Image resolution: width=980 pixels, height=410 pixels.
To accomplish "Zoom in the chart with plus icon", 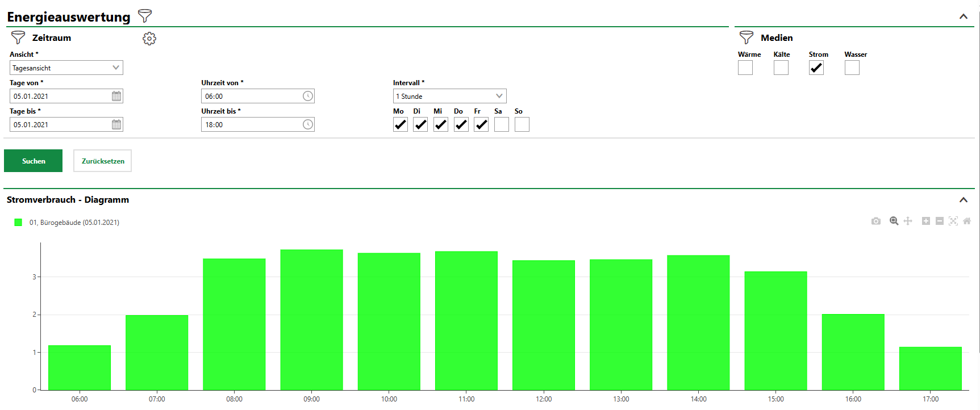I will coord(926,221).
